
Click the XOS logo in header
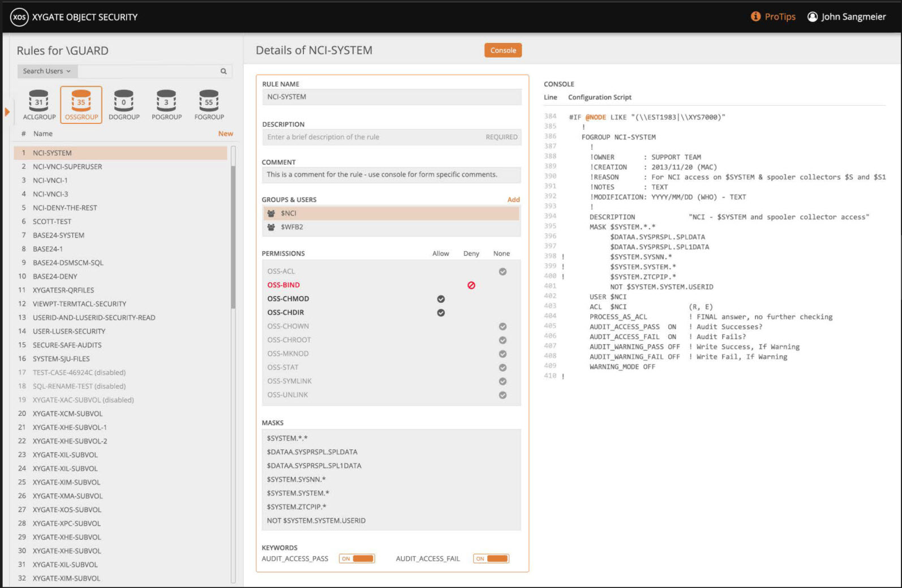pyautogui.click(x=19, y=17)
